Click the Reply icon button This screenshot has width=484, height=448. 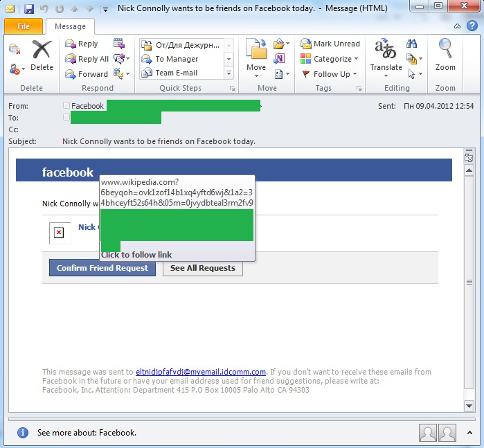[71, 44]
